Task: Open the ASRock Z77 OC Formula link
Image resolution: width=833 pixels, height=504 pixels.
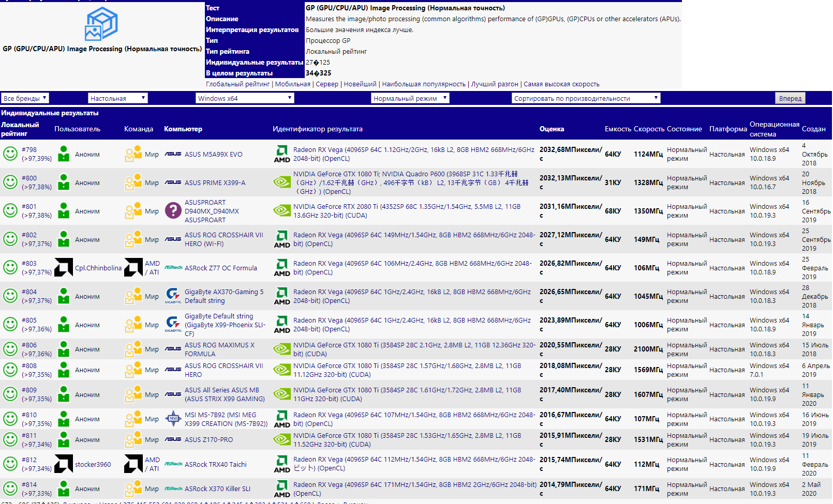Action: [x=221, y=268]
